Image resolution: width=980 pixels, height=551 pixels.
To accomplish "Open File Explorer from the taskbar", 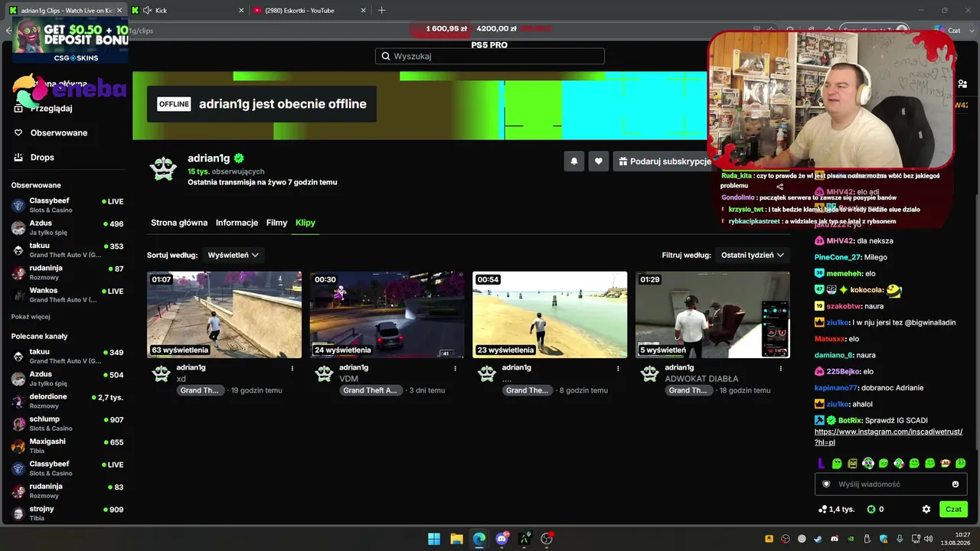I will tap(456, 539).
